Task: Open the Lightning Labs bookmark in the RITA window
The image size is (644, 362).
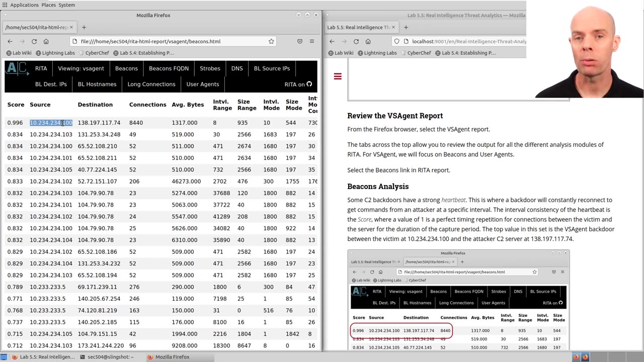Action: coord(55,53)
